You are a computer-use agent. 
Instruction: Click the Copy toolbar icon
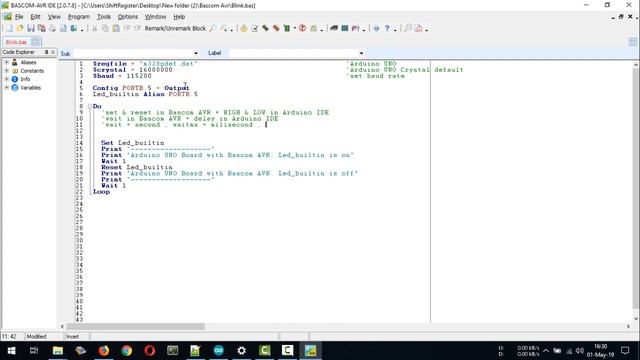105,28
